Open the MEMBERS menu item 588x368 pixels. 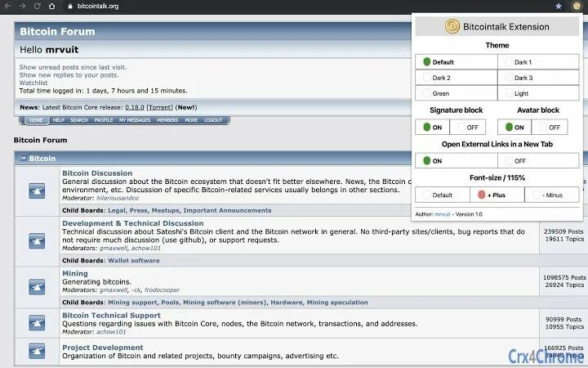point(167,120)
